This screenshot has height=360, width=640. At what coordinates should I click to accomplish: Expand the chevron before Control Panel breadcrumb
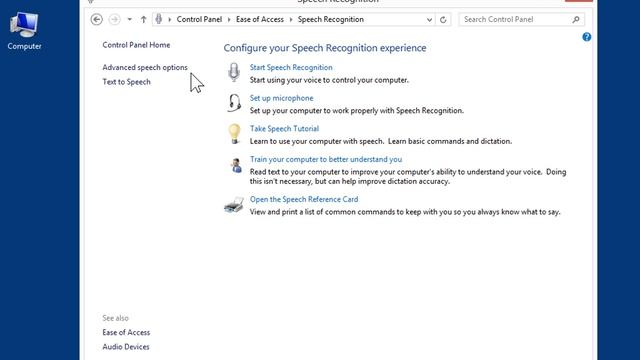click(x=169, y=20)
